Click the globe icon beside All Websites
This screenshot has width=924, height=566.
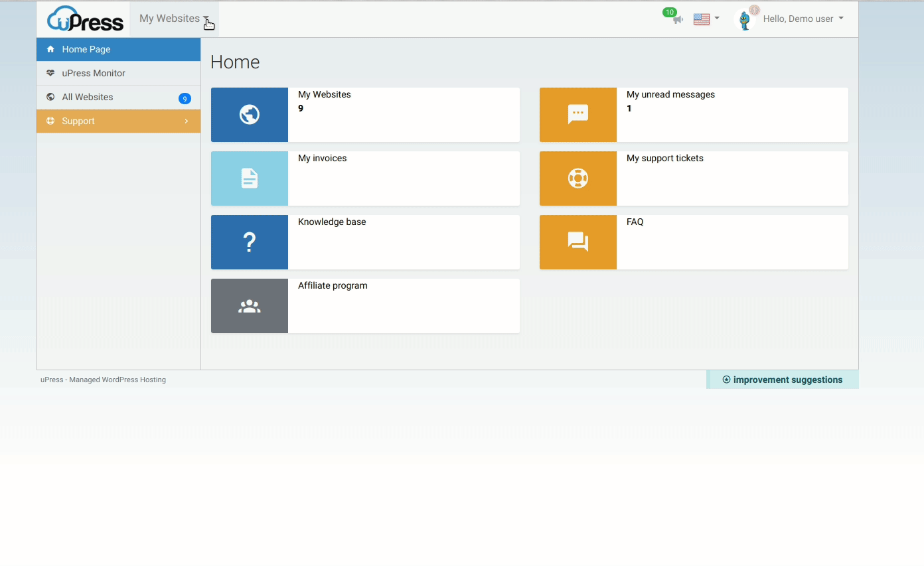coord(50,97)
